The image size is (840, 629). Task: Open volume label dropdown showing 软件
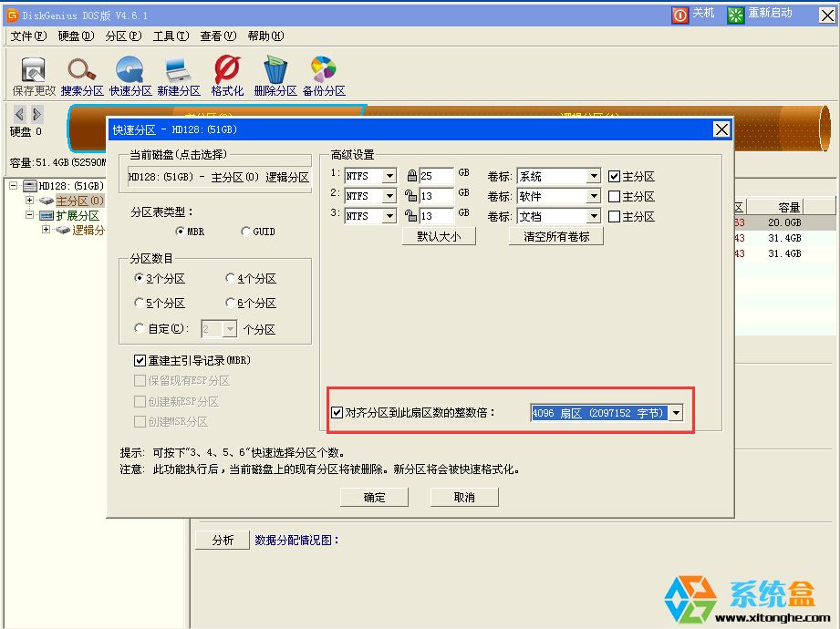594,197
